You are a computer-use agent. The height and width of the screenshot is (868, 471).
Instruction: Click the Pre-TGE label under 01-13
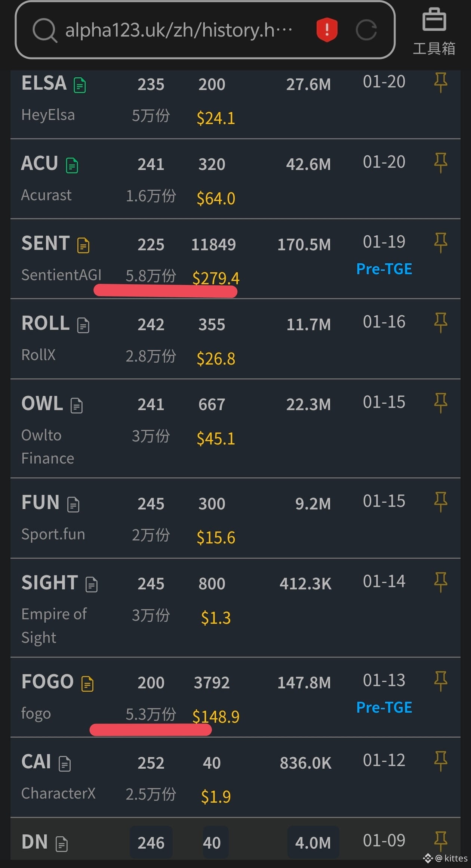[x=384, y=707]
